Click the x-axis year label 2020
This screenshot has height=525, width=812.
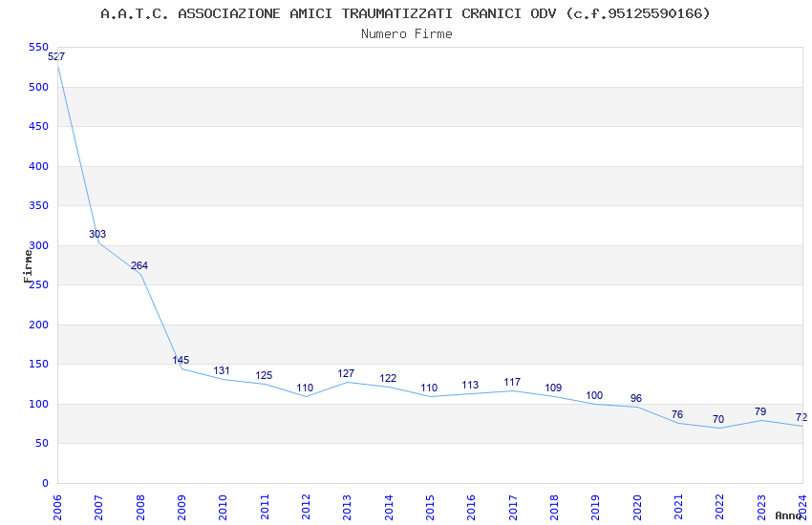pyautogui.click(x=637, y=507)
